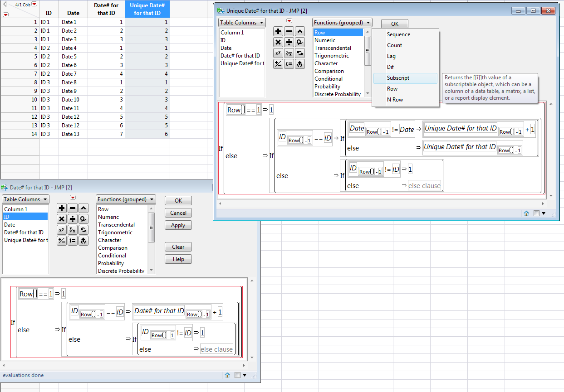564x392 pixels.
Task: Click the root key in Unique Date# keypad
Action: tap(289, 53)
